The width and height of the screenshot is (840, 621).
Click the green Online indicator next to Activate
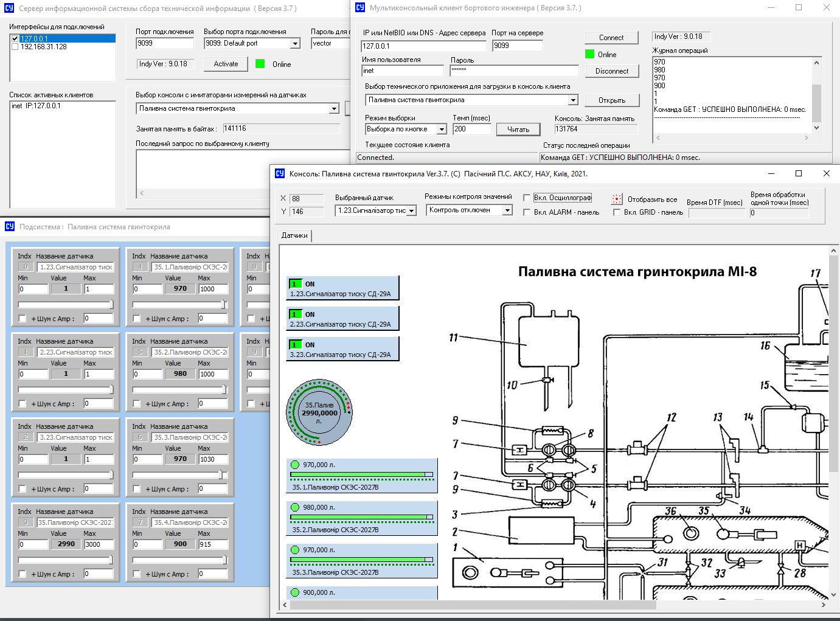point(260,64)
